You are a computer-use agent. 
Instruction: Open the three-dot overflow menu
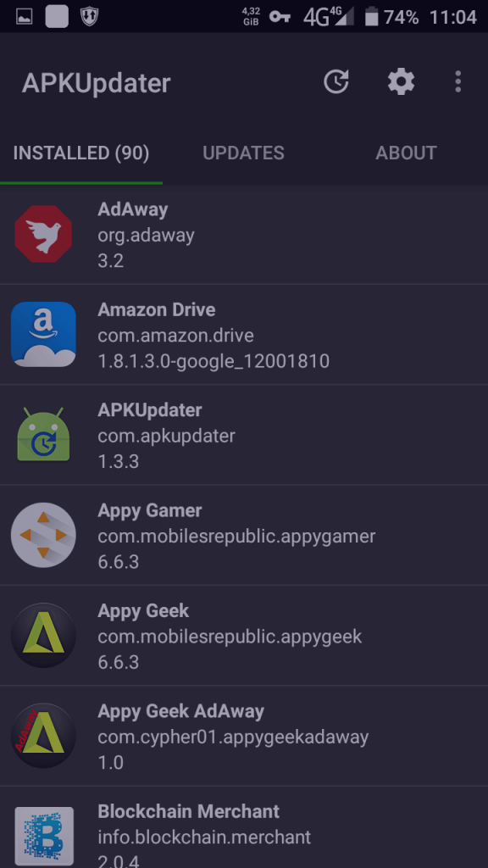pyautogui.click(x=457, y=82)
